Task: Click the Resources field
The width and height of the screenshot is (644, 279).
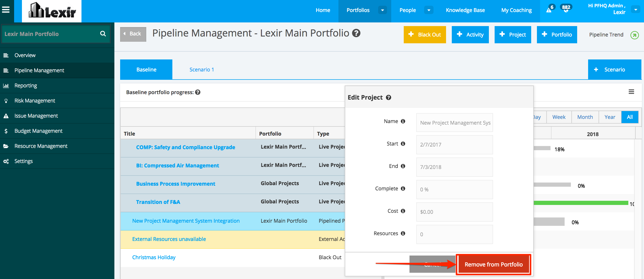Action: [454, 234]
